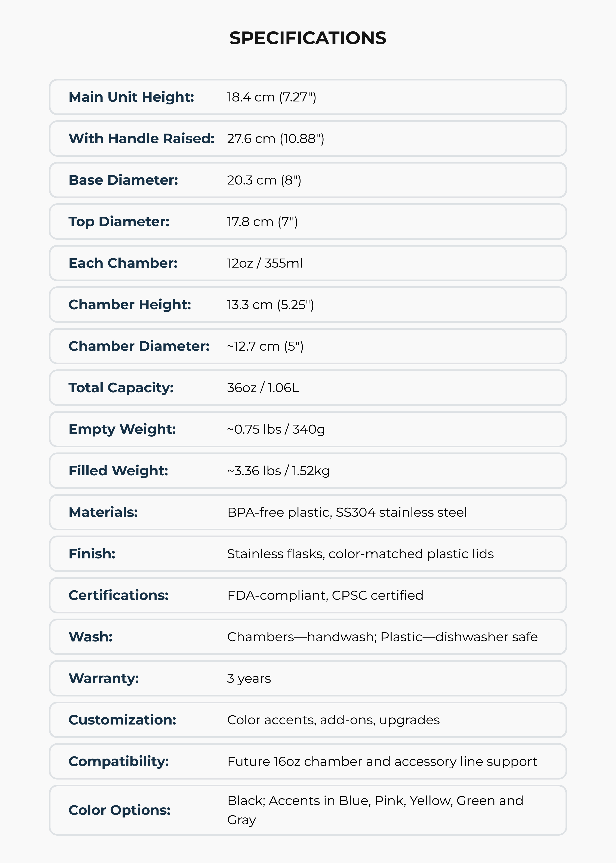Select the Top Diameter row

click(x=308, y=222)
